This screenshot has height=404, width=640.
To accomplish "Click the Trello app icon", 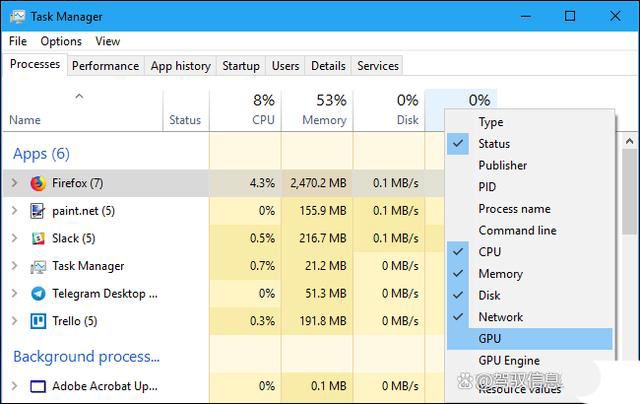I will tap(38, 321).
